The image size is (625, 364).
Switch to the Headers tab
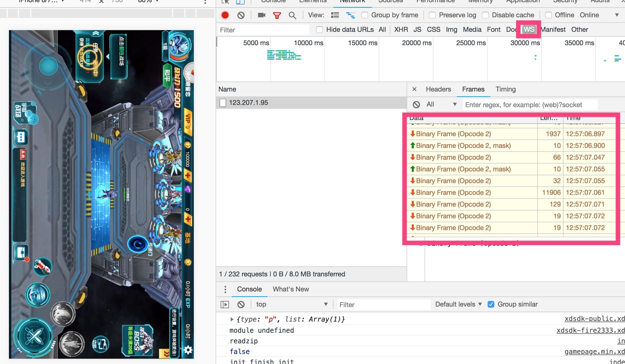(x=438, y=89)
